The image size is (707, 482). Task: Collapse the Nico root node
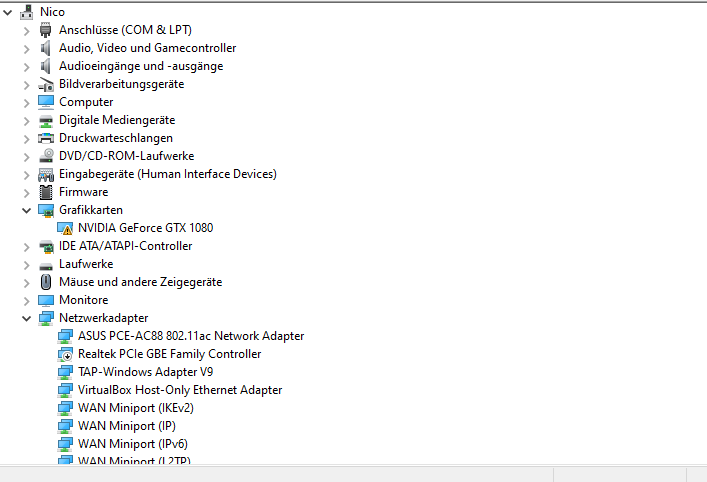8,13
